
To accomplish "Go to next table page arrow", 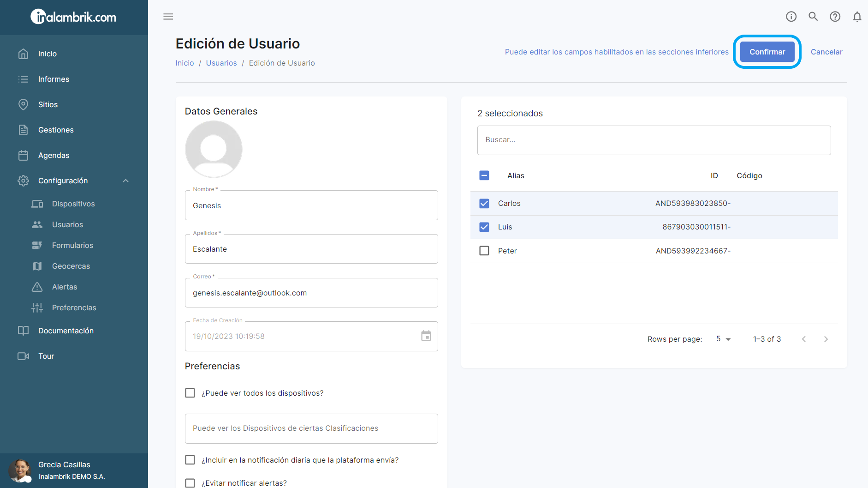I will tap(826, 339).
